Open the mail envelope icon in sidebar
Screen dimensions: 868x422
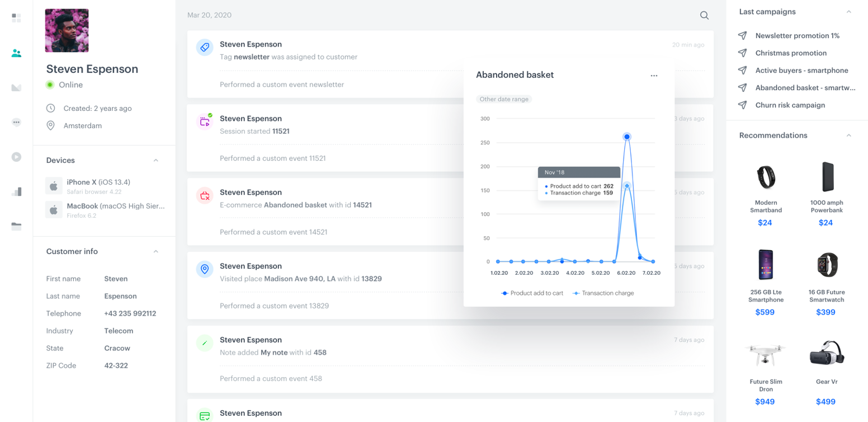tap(16, 88)
